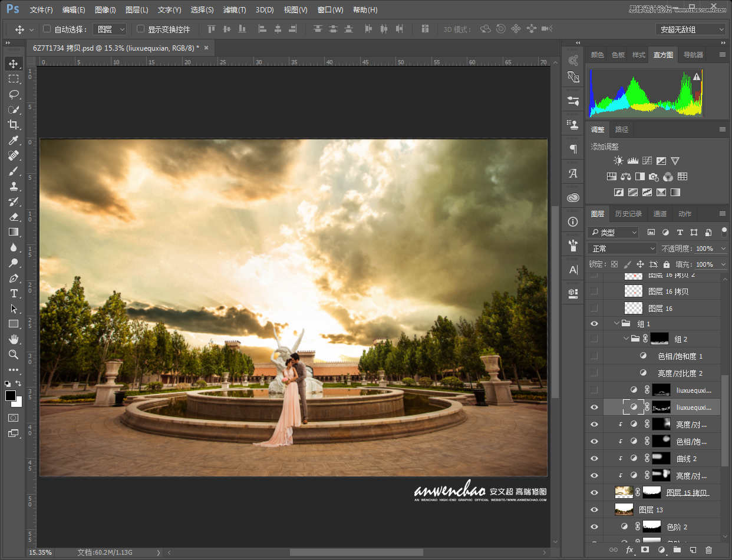This screenshot has width=732, height=560.
Task: Select the Crop tool
Action: pyautogui.click(x=13, y=125)
